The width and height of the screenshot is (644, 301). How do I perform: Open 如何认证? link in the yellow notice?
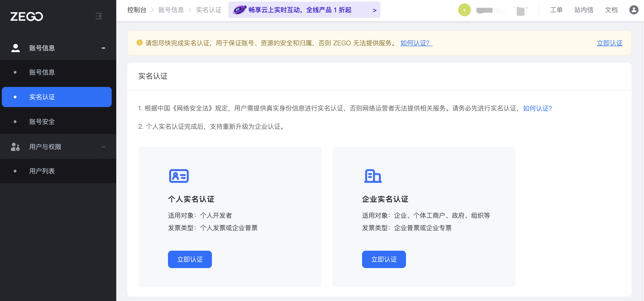416,43
